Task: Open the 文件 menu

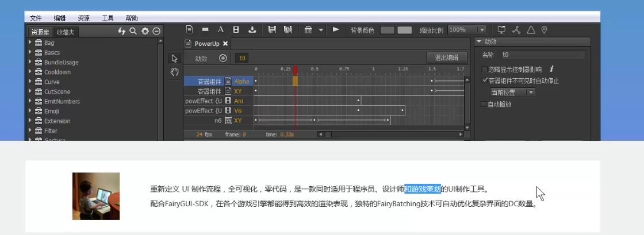Action: (36, 18)
